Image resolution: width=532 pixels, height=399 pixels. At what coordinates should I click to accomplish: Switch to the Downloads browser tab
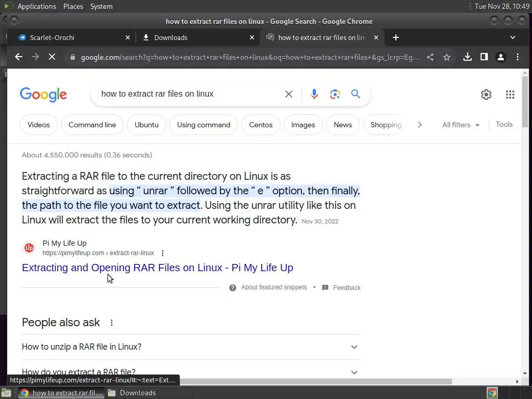[197, 37]
